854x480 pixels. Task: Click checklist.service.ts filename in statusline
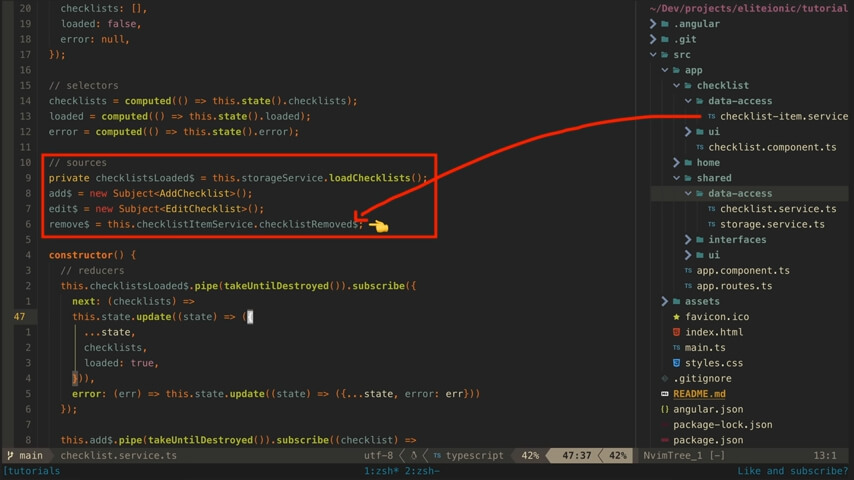click(119, 455)
